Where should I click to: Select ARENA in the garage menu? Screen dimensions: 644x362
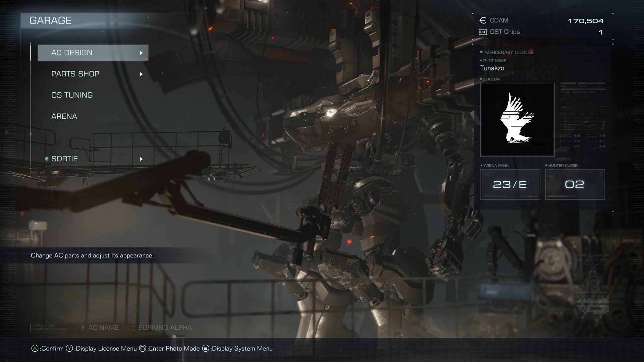tap(93, 116)
